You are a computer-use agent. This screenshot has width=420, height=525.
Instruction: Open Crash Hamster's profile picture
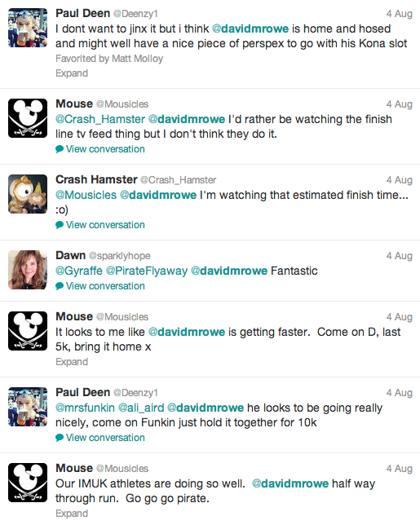(x=28, y=194)
